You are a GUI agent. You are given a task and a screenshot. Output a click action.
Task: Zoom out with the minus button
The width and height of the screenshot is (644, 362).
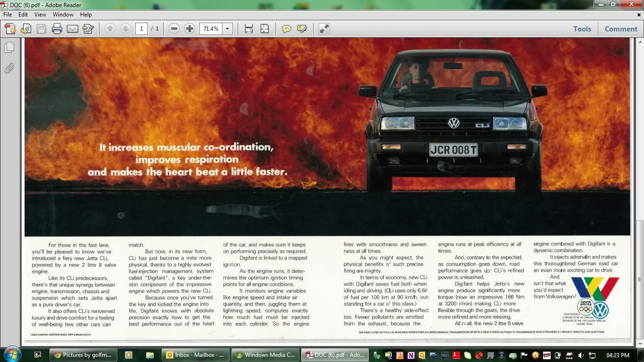point(174,29)
